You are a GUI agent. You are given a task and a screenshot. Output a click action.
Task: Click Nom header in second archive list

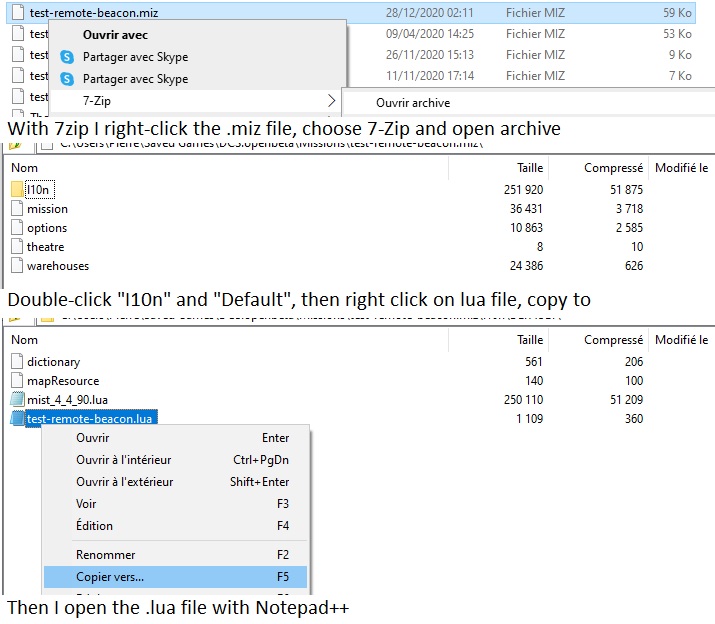[25, 340]
